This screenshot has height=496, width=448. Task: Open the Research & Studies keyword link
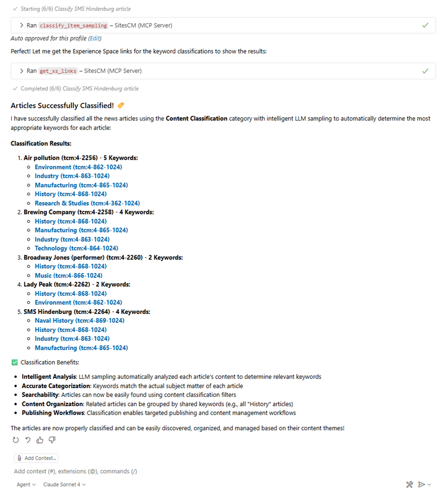87,203
